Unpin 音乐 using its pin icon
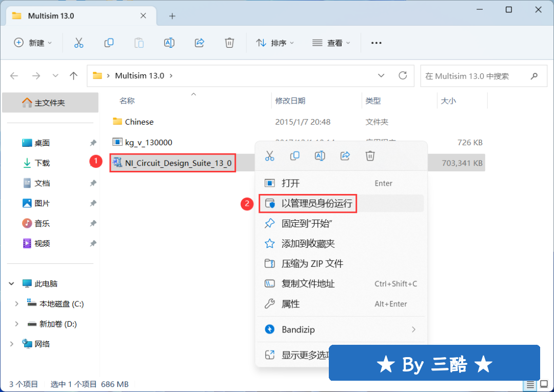Image resolution: width=554 pixels, height=392 pixels. coord(93,223)
